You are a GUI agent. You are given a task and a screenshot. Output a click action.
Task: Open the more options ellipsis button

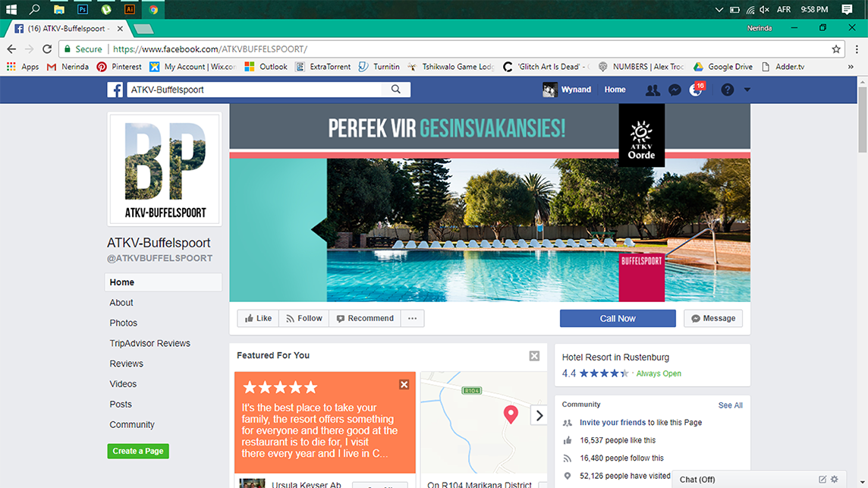click(413, 319)
